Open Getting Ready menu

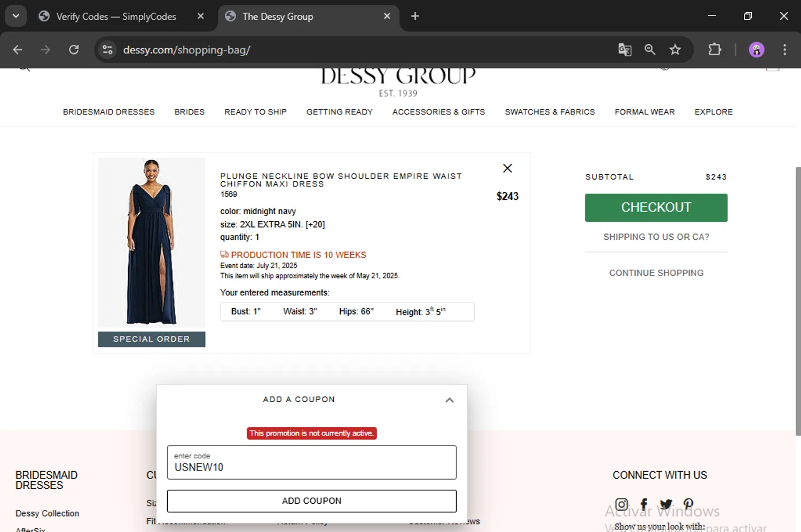tap(339, 112)
